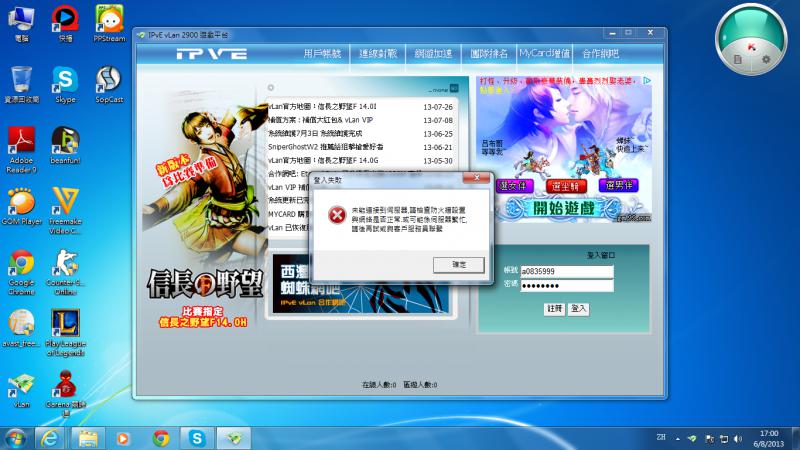Open the MyCard增值 menu tab
This screenshot has height=450, width=800.
544,54
